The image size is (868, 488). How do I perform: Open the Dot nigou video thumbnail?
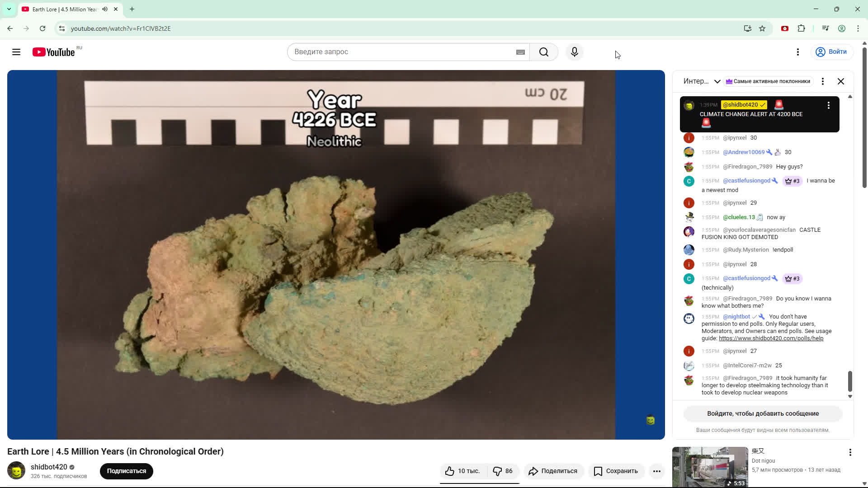point(710,467)
